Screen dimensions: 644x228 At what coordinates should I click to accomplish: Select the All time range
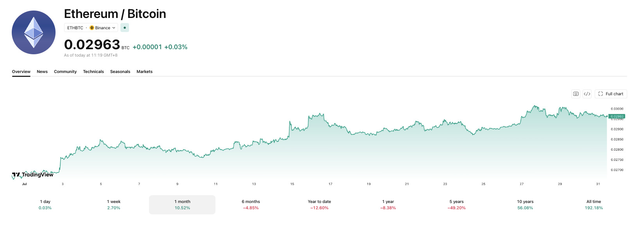click(594, 205)
